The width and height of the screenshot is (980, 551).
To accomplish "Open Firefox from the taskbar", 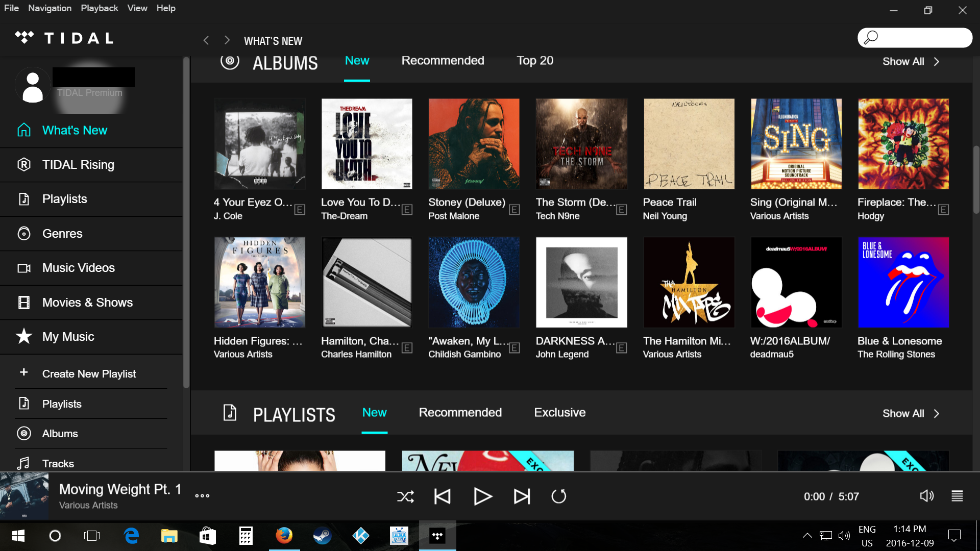I will (x=284, y=536).
